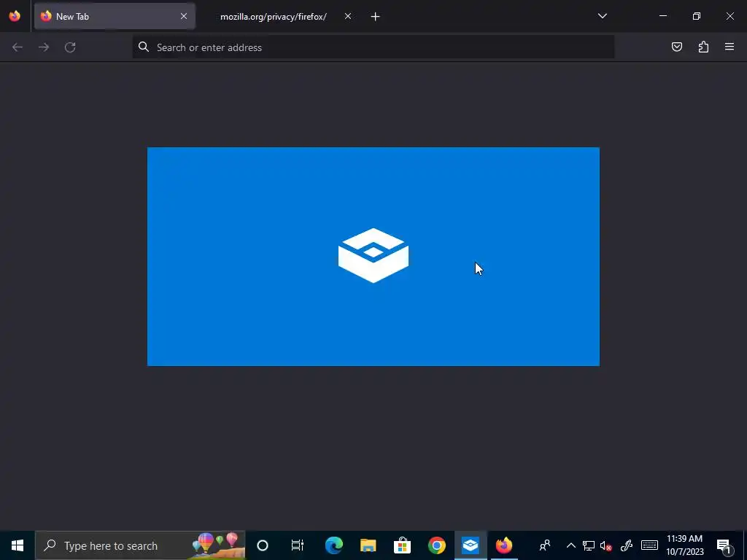Click the search magnifier in address bar

[x=144, y=47]
